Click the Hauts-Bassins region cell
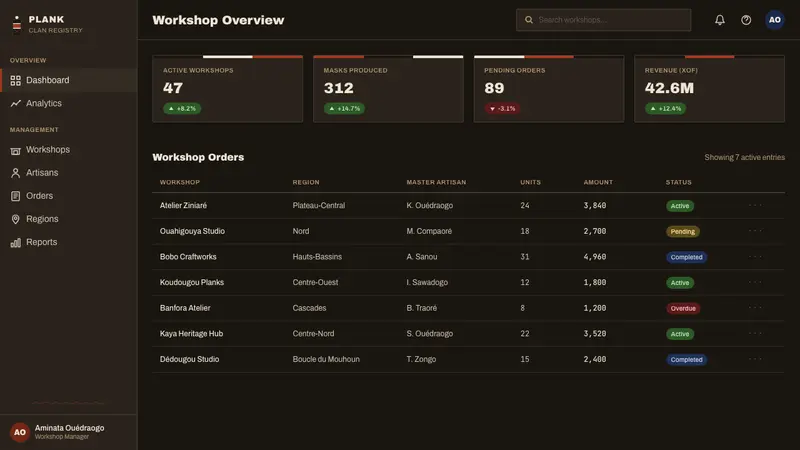 317,257
